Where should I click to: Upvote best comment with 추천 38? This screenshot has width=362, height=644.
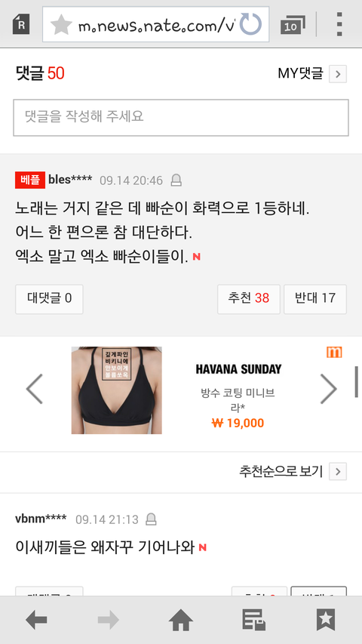(249, 299)
